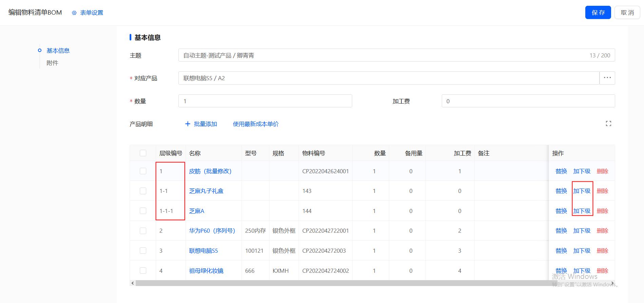Click 加下级 in the 皮筋 row

tap(582, 171)
